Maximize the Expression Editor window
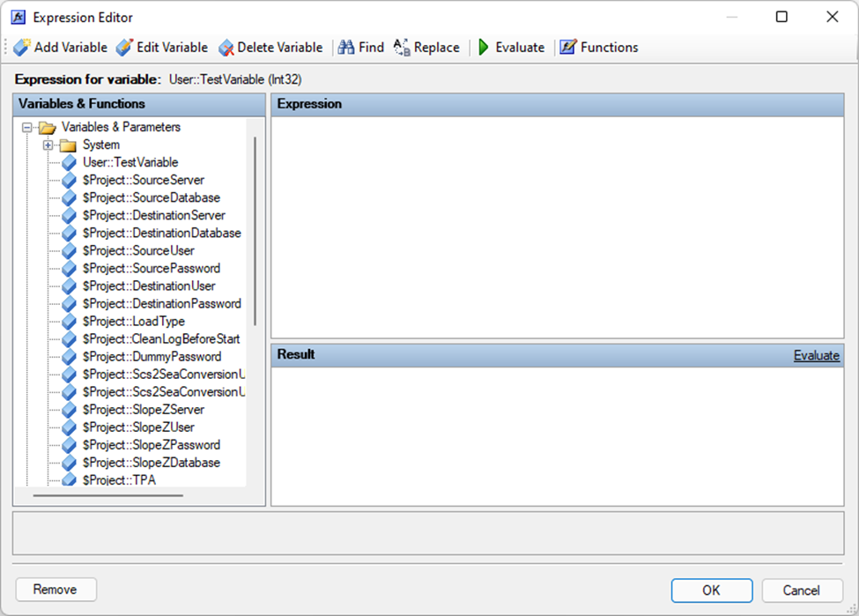859x616 pixels. 781,17
